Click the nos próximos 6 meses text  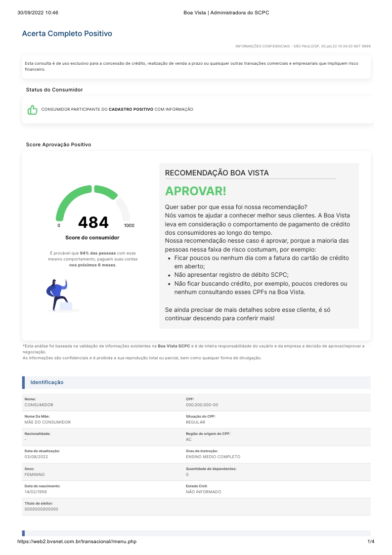click(92, 265)
